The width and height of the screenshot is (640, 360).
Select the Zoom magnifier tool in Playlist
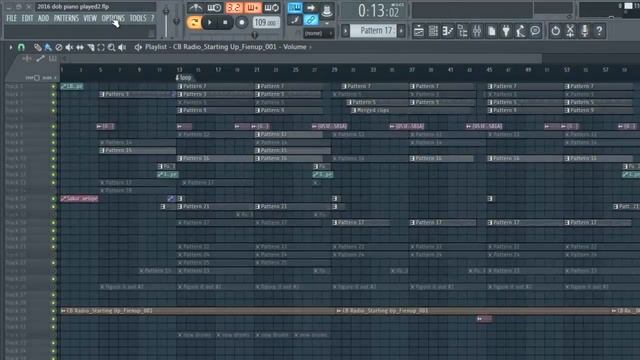click(x=111, y=47)
